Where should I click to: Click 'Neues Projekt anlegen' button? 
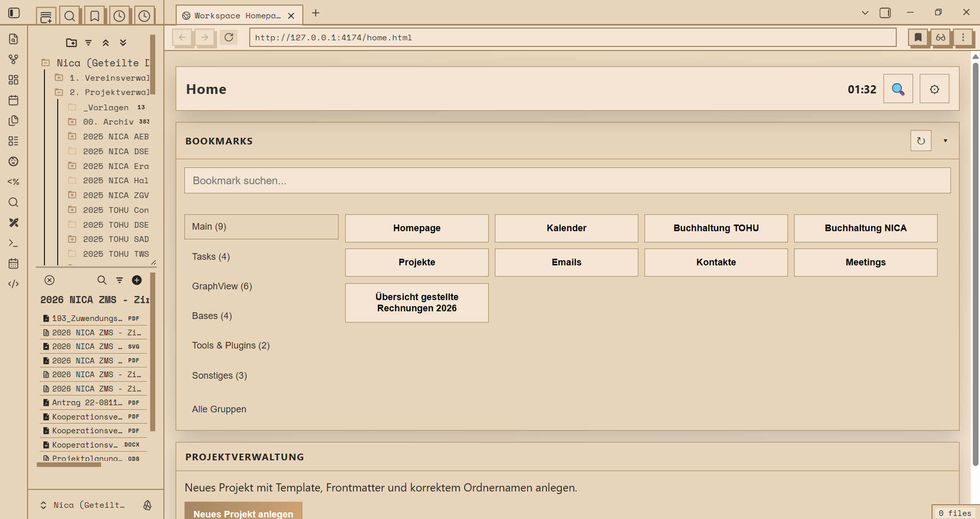243,512
